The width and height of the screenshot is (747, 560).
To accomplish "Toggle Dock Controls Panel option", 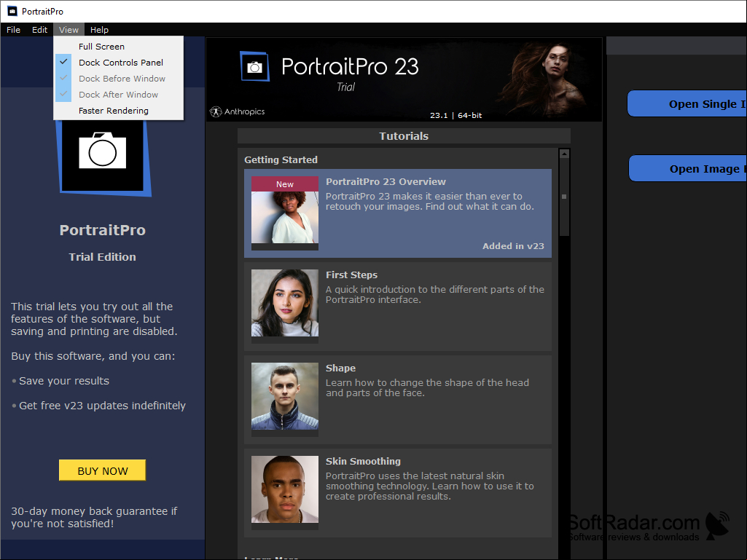I will tap(119, 63).
